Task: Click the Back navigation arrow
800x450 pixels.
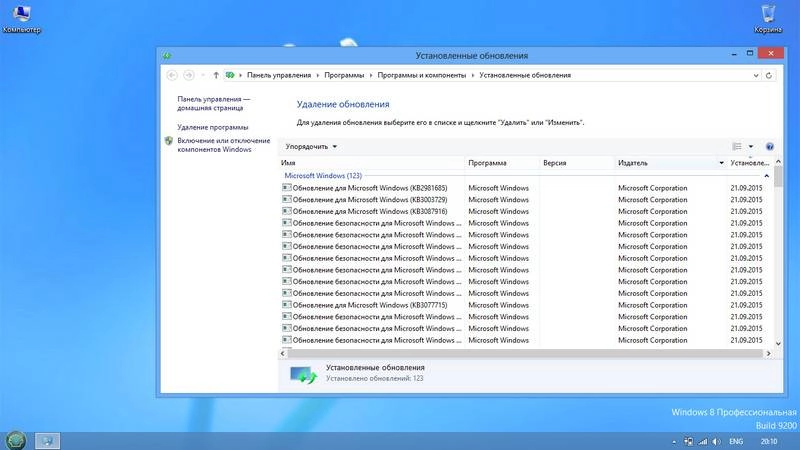Action: (172, 75)
